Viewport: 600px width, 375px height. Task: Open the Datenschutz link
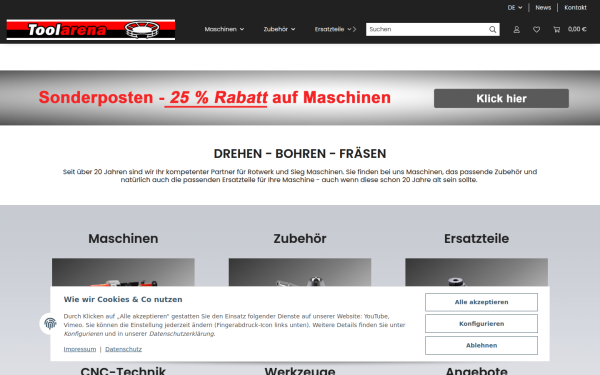tap(123, 349)
